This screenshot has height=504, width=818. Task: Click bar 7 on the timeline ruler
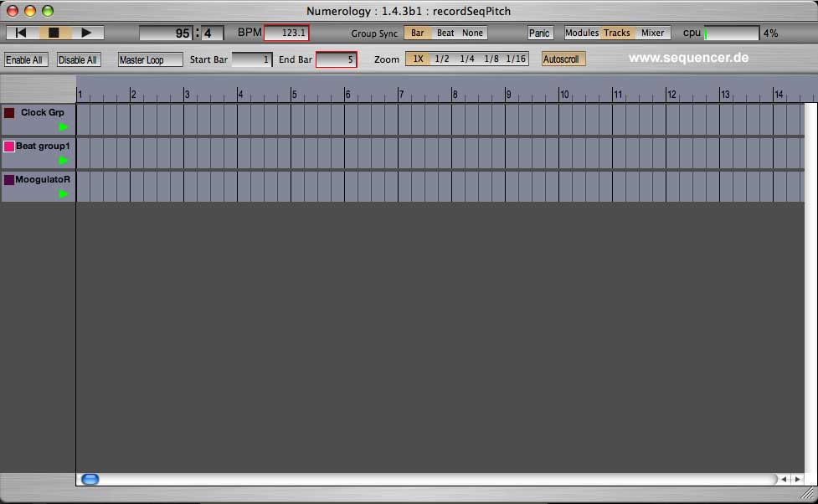click(x=401, y=95)
